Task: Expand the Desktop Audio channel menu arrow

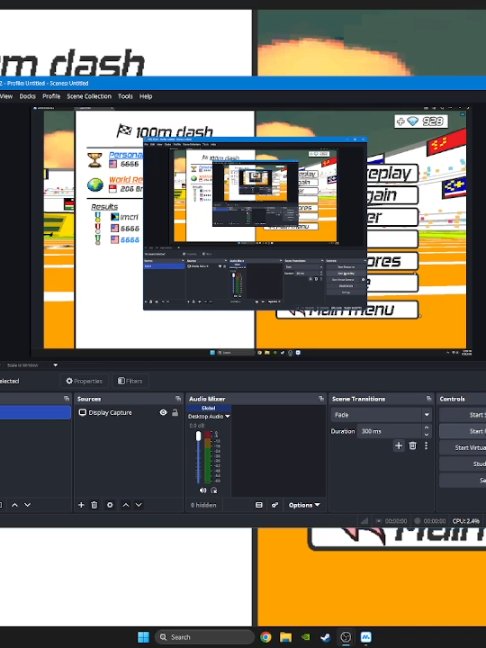Action: pyautogui.click(x=227, y=416)
